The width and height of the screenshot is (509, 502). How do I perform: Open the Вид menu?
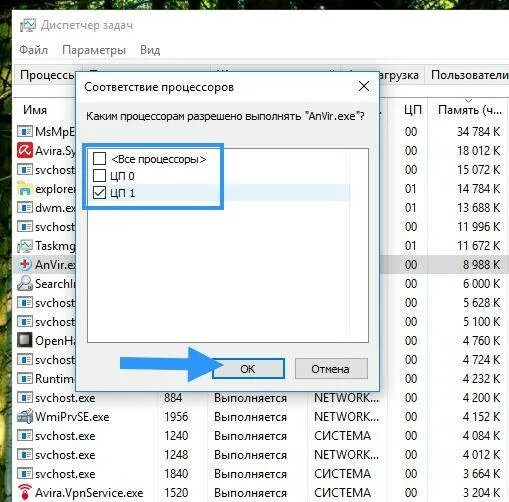150,50
